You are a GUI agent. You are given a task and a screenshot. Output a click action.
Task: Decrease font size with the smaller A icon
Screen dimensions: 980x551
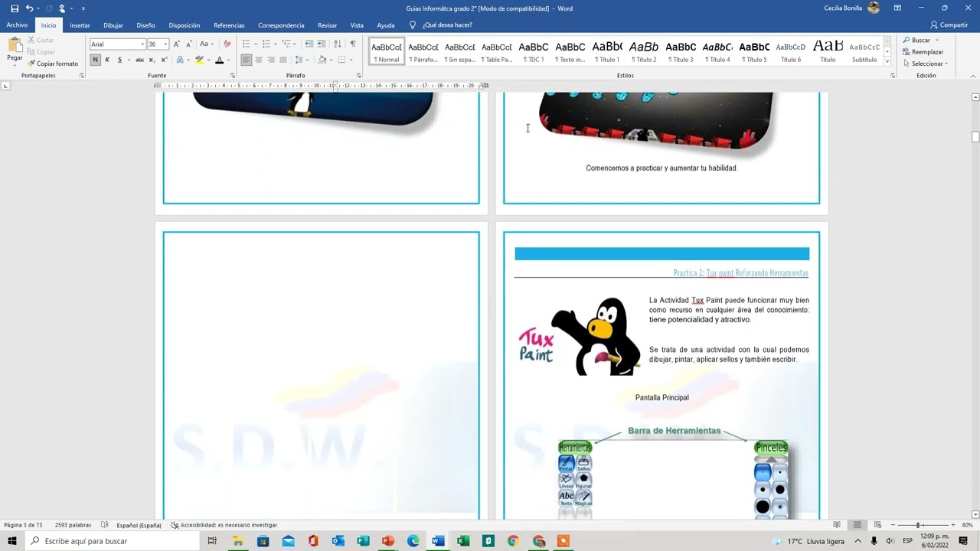[188, 44]
